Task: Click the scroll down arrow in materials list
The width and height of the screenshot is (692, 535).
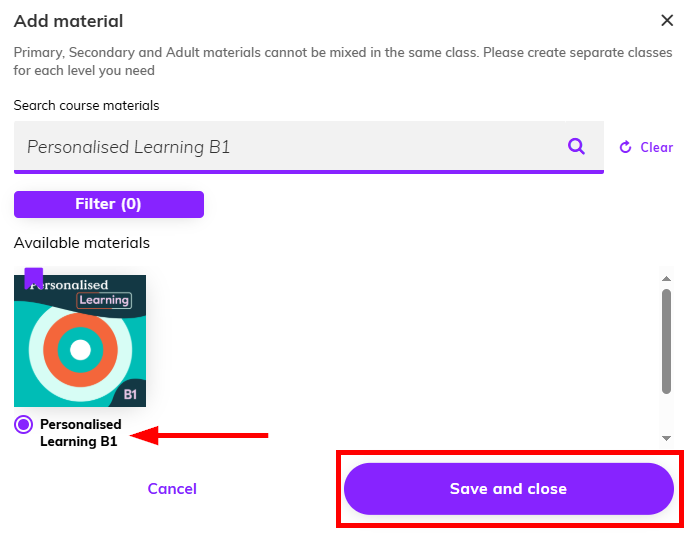Action: tap(667, 438)
